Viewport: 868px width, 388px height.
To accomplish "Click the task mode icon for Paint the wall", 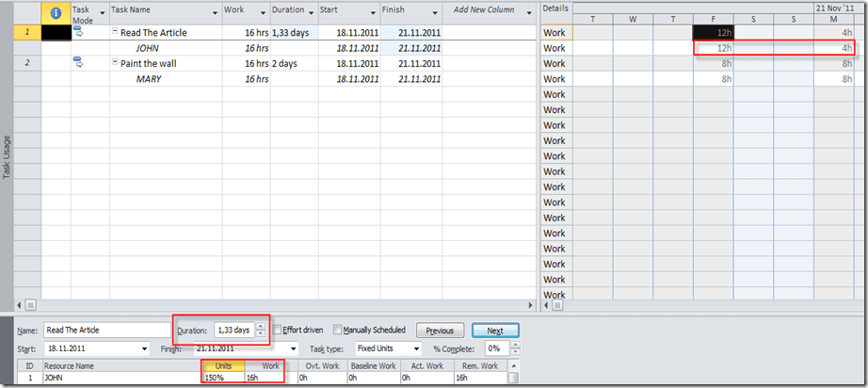I will [79, 63].
